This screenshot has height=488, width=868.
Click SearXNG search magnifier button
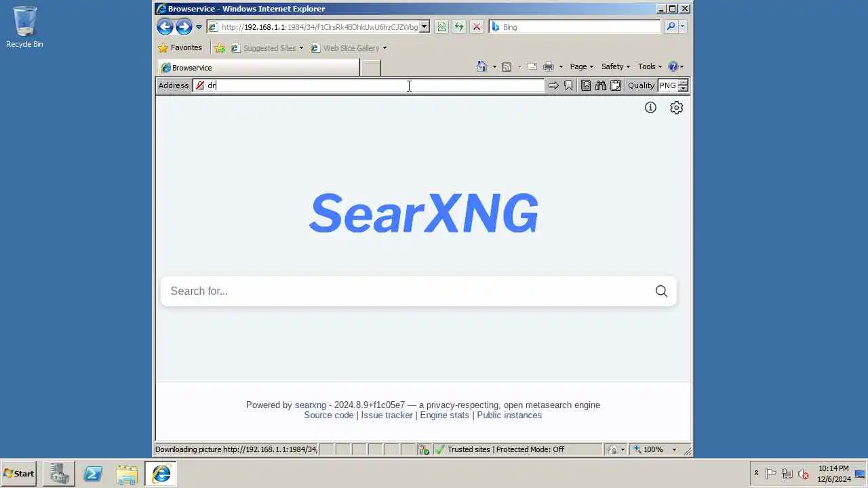coord(661,291)
